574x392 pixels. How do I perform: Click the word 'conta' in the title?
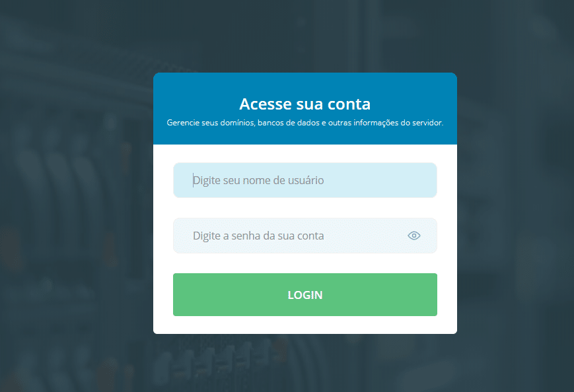(x=349, y=104)
